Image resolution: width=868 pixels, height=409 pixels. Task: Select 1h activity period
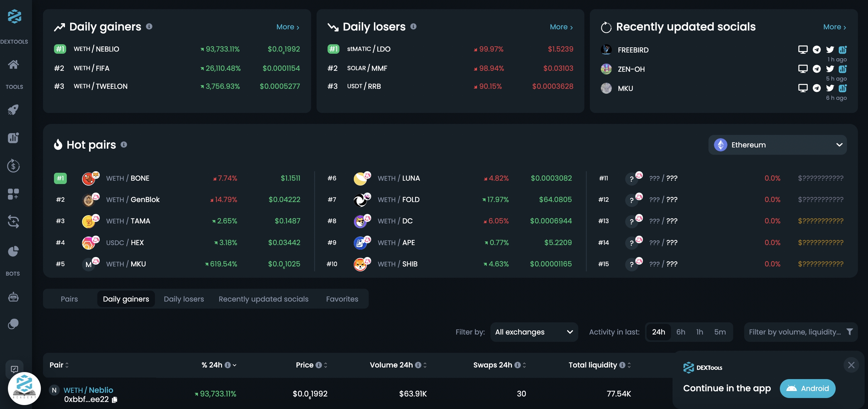tap(700, 332)
